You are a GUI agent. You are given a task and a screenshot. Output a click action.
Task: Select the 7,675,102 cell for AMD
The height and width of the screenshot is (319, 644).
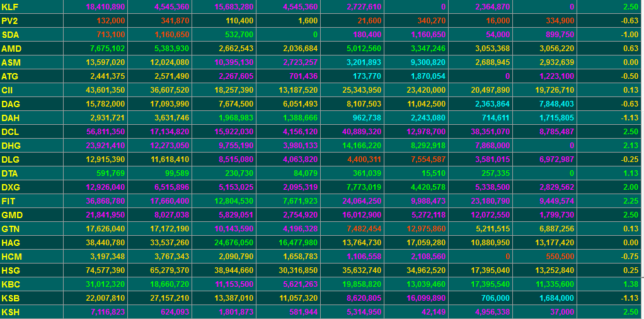pyautogui.click(x=108, y=49)
